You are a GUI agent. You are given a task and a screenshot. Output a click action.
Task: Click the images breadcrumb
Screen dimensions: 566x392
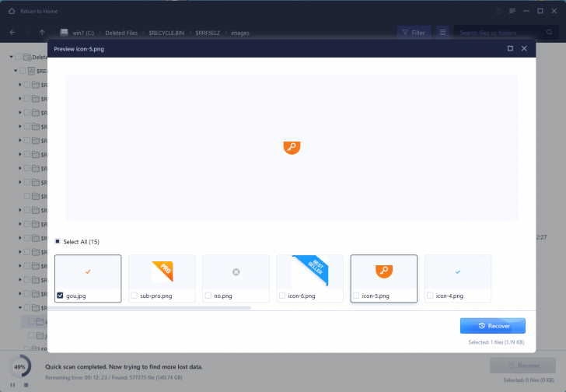coord(240,33)
